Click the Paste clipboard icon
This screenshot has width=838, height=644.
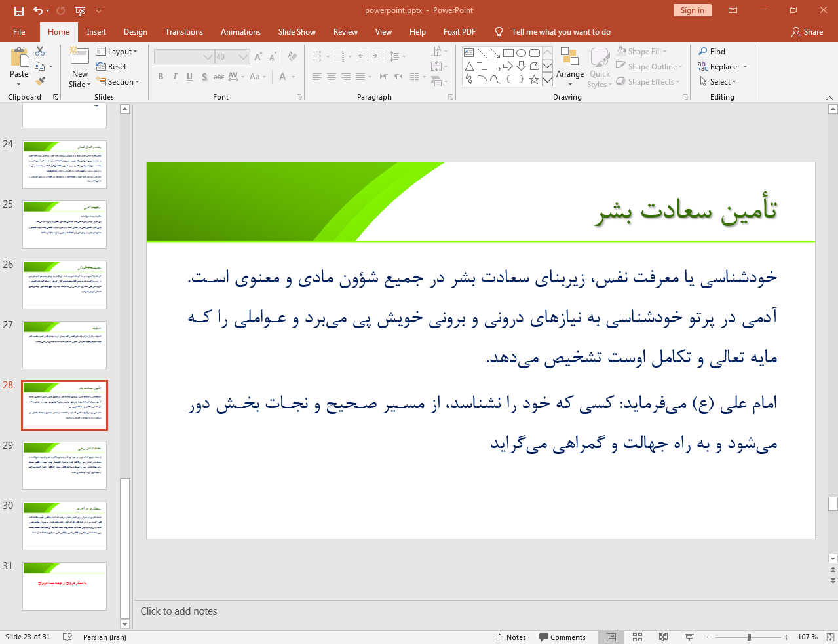click(19, 58)
